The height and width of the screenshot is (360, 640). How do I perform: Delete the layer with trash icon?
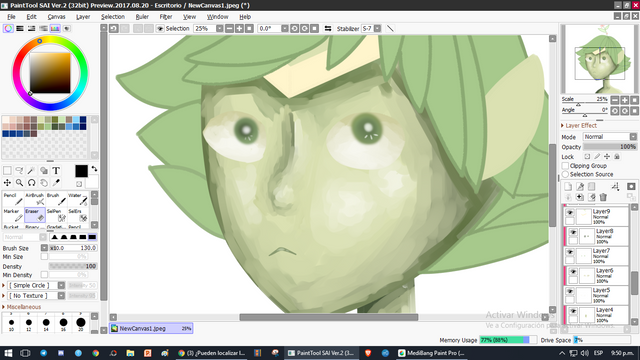[x=603, y=197]
